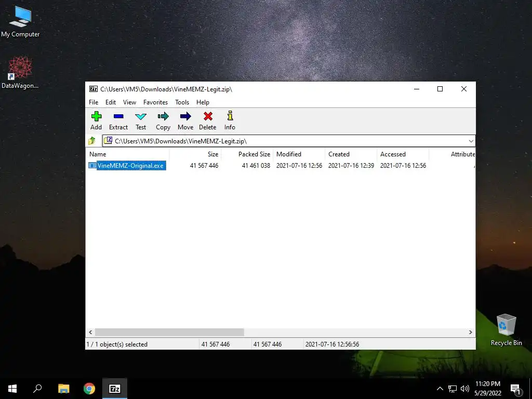This screenshot has height=399, width=532.
Task: Sort by the Name column header
Action: [128, 154]
